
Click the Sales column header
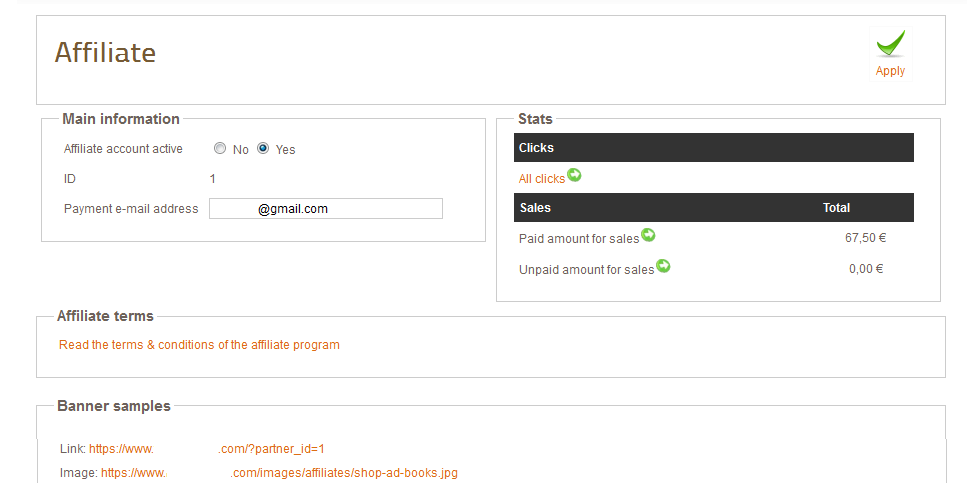(x=535, y=208)
